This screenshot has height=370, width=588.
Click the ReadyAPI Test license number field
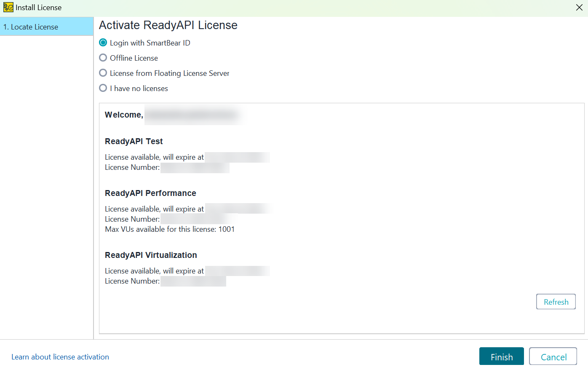(195, 167)
